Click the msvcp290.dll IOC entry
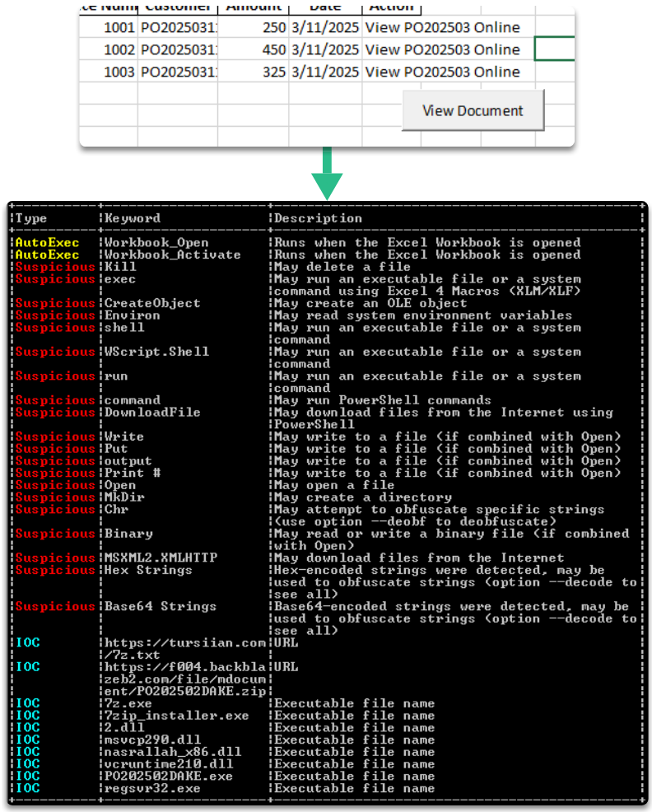The height and width of the screenshot is (812, 652). [x=153, y=740]
